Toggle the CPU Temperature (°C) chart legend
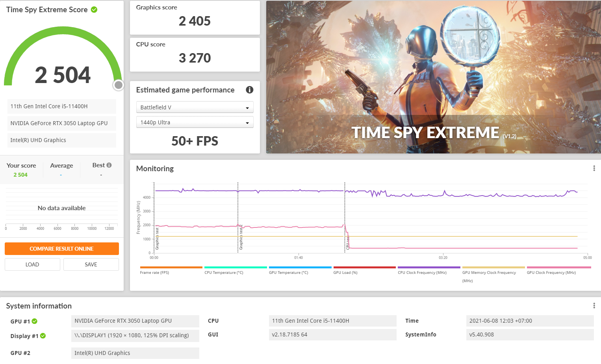The image size is (601, 364). [x=224, y=272]
